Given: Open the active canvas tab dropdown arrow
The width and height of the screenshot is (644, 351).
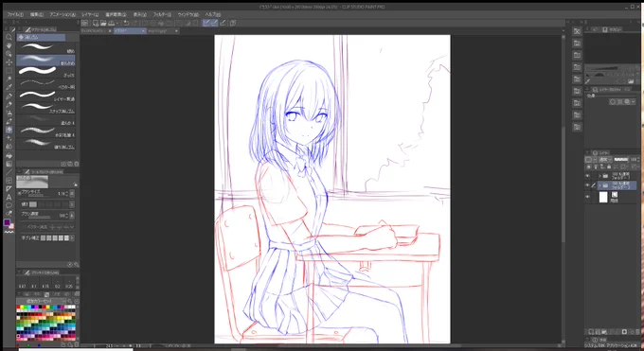Looking at the screenshot, I should click(143, 31).
